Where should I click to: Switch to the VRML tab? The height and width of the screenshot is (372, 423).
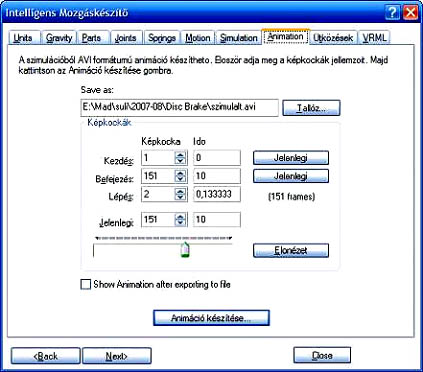point(375,38)
